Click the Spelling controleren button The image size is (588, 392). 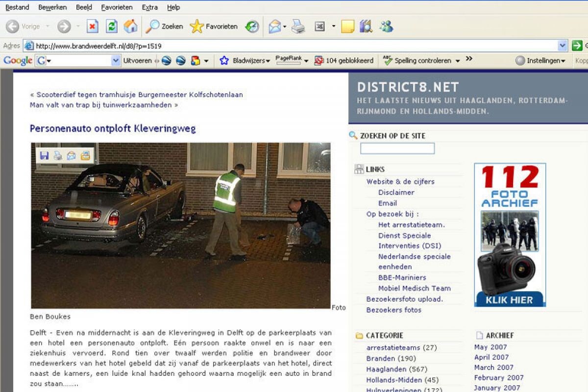coord(421,61)
